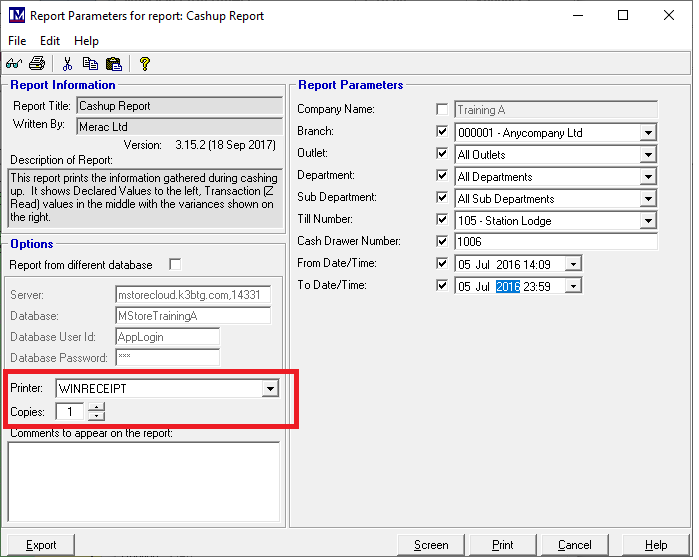Click the version 3.15.2 (18 Sep 2017) text
This screenshot has width=699, height=560.
pyautogui.click(x=225, y=145)
